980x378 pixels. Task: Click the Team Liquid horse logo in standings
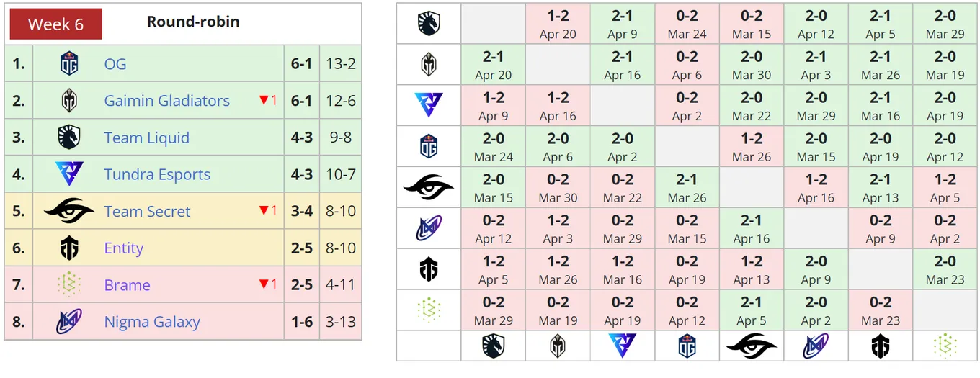click(x=69, y=138)
